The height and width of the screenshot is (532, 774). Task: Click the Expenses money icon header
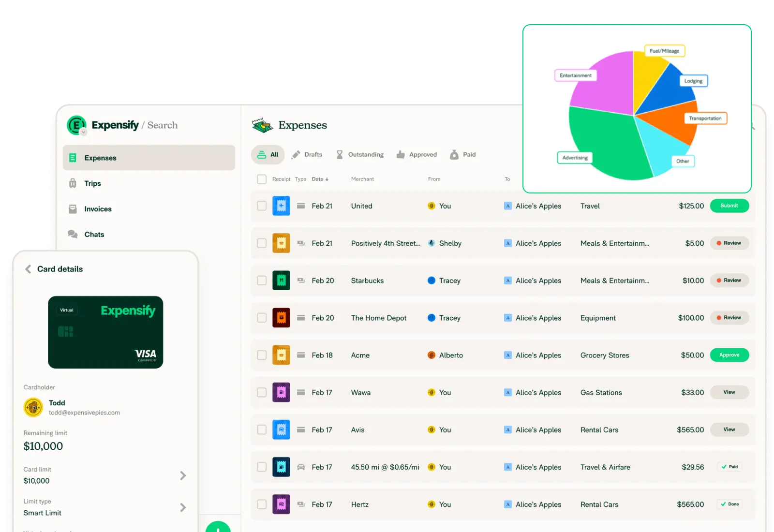click(262, 125)
